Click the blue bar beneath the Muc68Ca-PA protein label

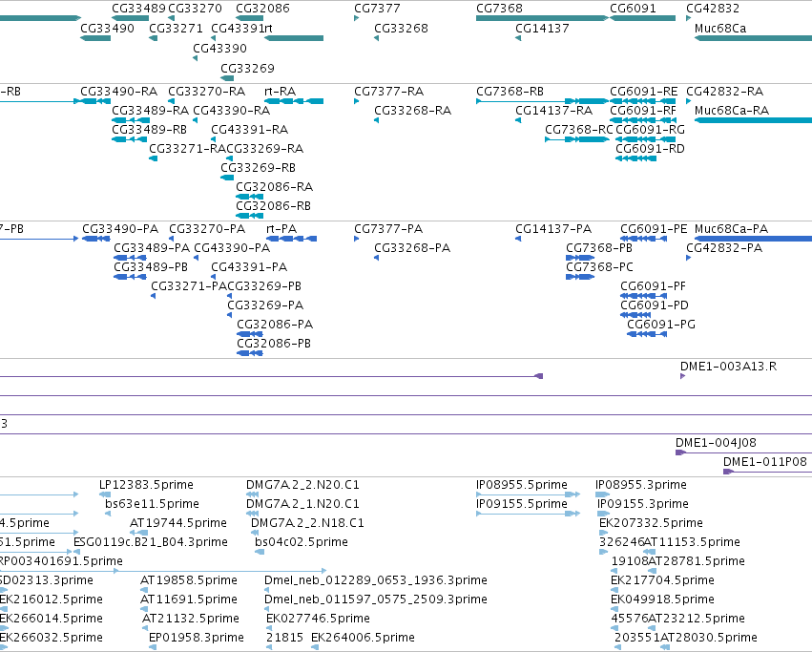coord(753,239)
